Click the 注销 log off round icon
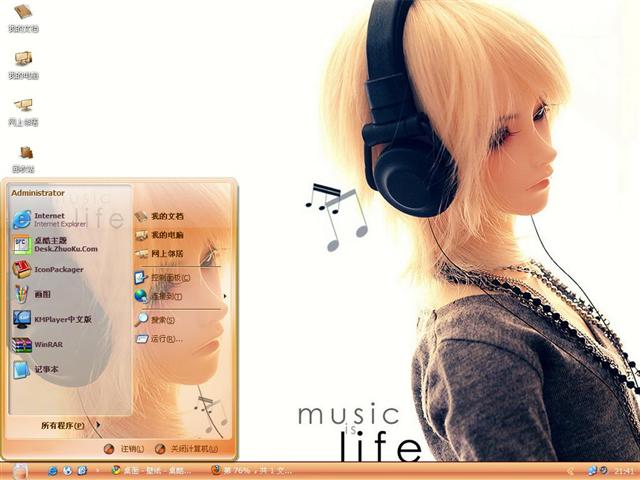Image resolution: width=640 pixels, height=480 pixels. 109,449
